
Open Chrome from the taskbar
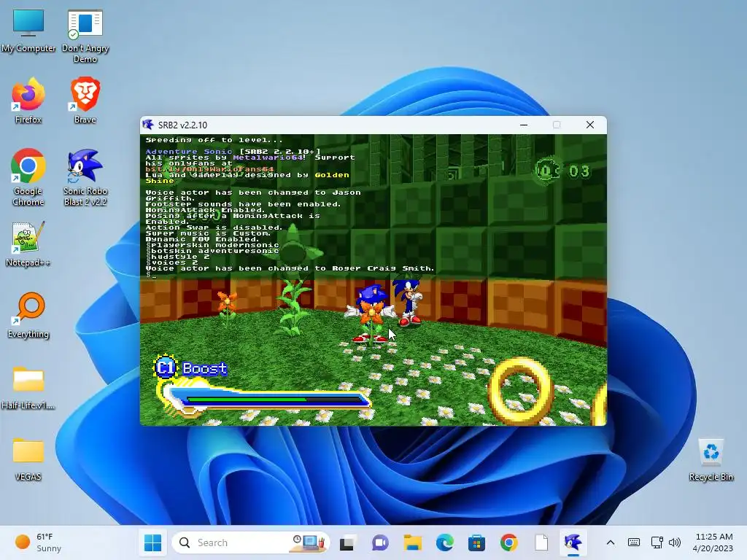pyautogui.click(x=508, y=542)
